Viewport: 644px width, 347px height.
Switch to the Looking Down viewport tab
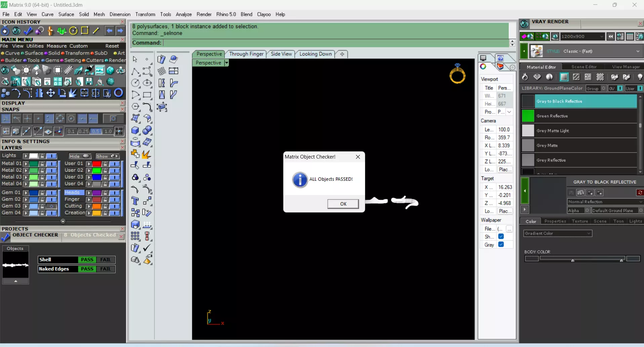316,54
